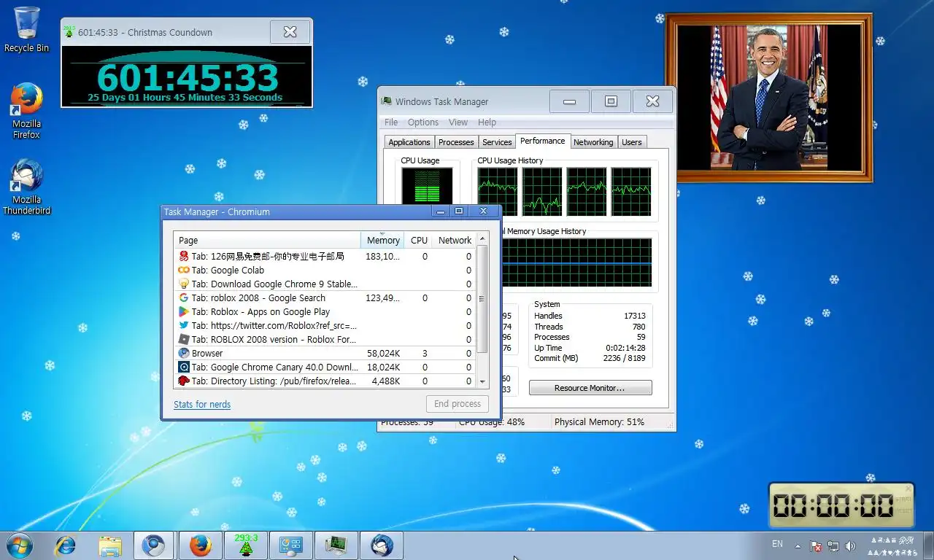Click the Google Colab tab favicon
The image size is (934, 560).
pyautogui.click(x=184, y=271)
